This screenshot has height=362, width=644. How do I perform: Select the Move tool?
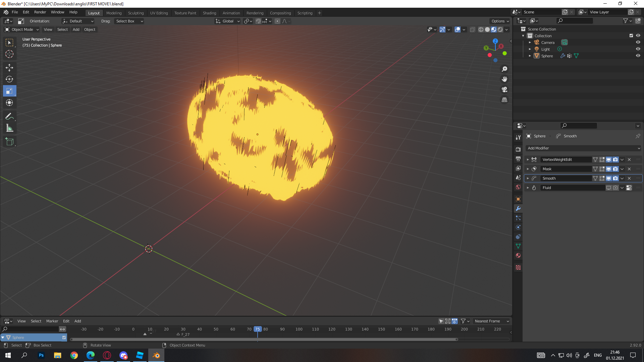[x=9, y=68]
